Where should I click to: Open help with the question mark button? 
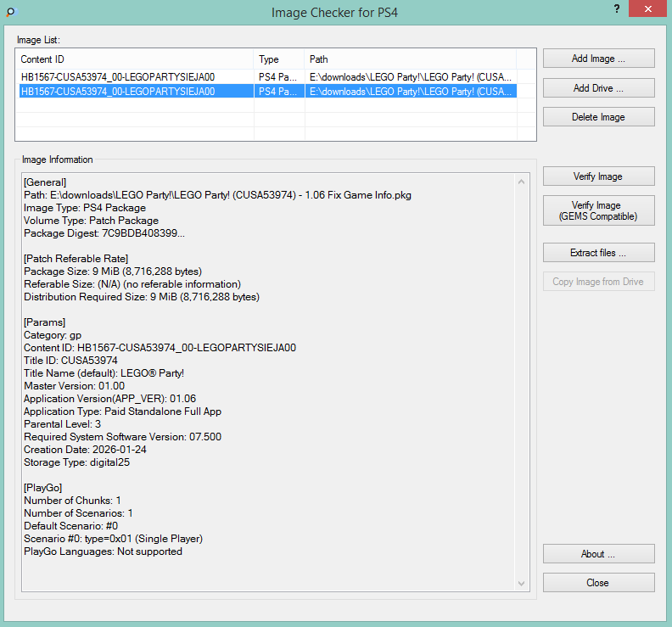coord(615,8)
